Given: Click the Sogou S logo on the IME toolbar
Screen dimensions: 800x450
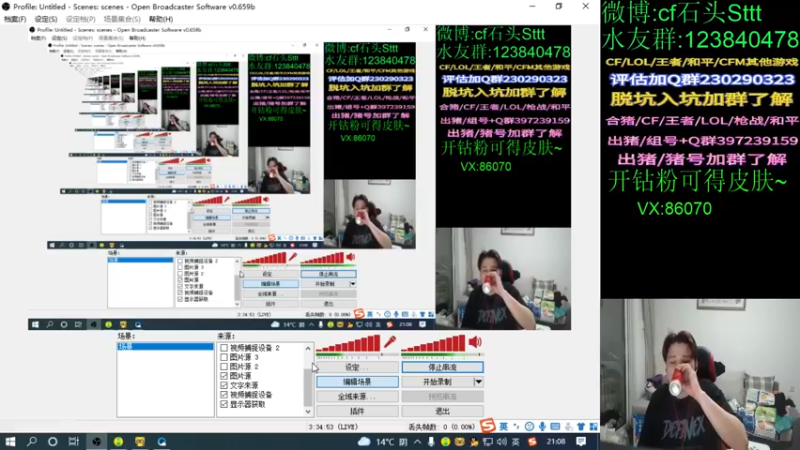Looking at the screenshot, I should pyautogui.click(x=488, y=426).
